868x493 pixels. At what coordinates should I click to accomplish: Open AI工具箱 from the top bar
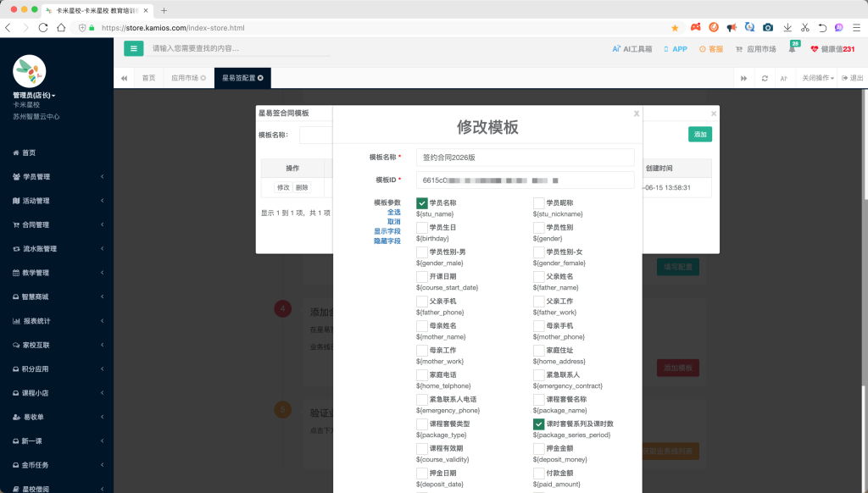pyautogui.click(x=632, y=49)
